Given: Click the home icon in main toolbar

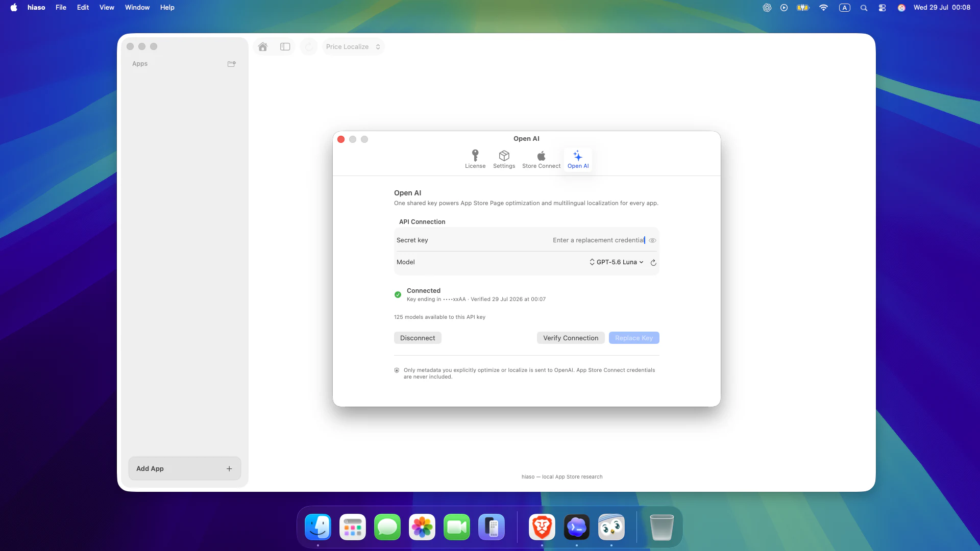Looking at the screenshot, I should tap(263, 46).
